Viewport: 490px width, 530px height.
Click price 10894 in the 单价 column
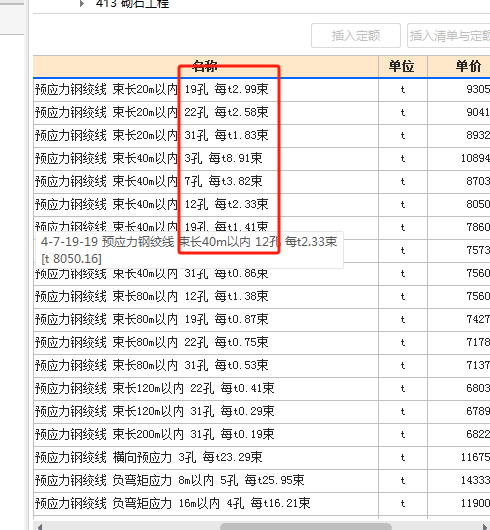[x=475, y=159]
